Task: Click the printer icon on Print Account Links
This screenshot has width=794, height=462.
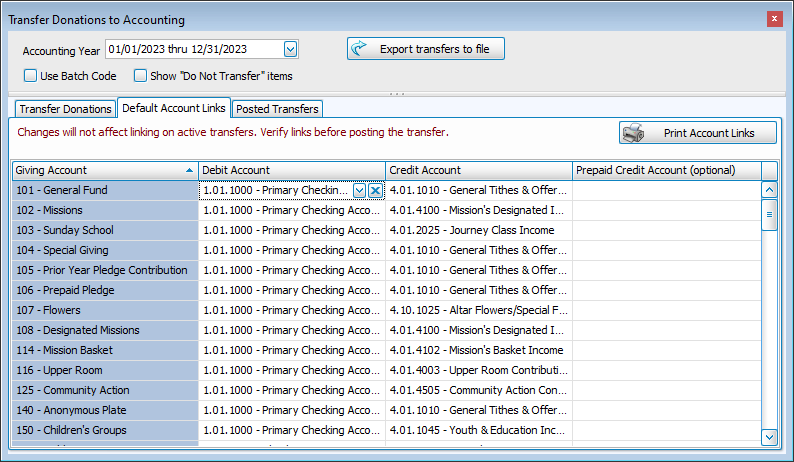Action: coord(634,133)
